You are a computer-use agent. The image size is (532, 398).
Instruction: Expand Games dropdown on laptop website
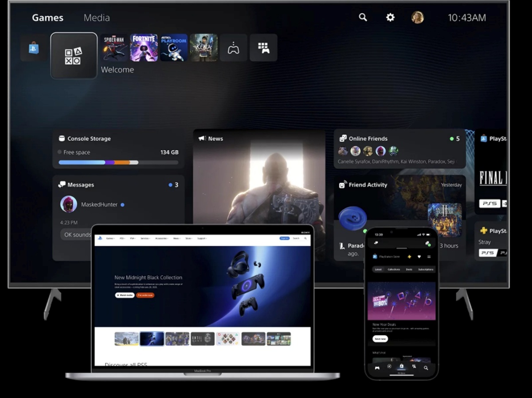[110, 238]
